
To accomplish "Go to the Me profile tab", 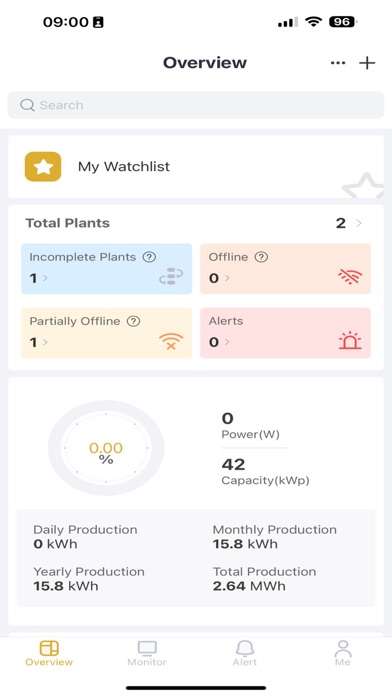I will point(343,653).
